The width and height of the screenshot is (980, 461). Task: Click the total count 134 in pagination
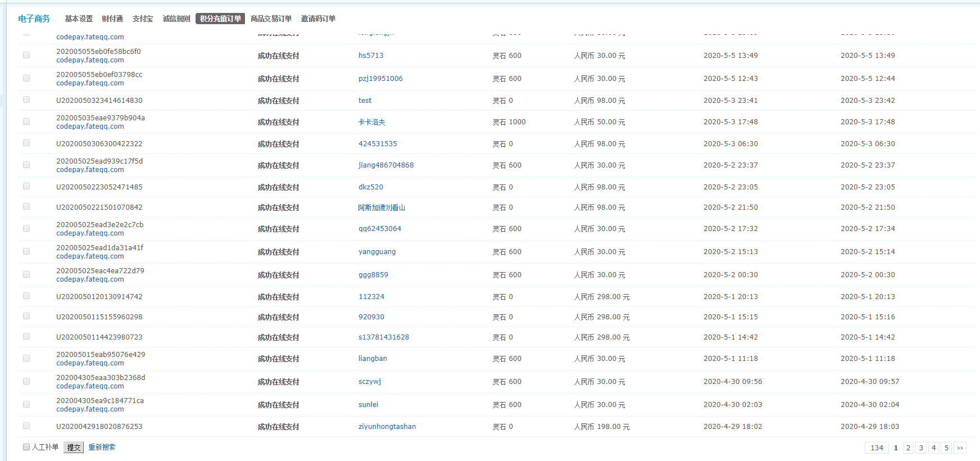(877, 448)
